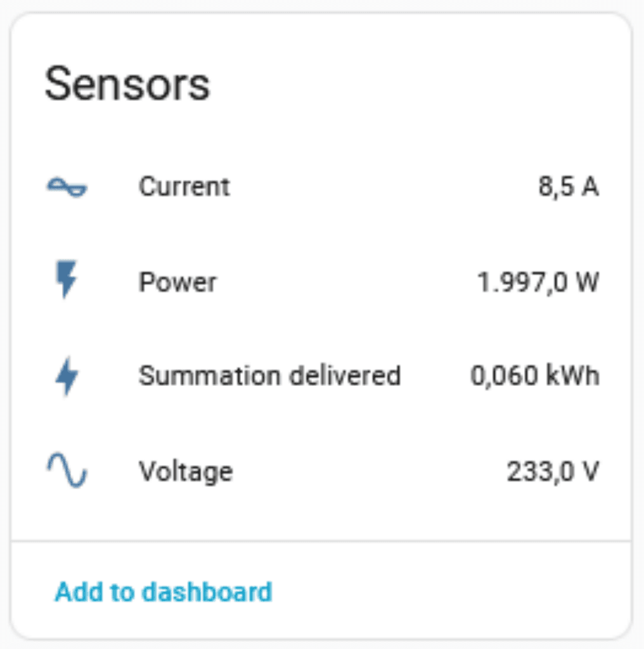
Task: Click the Summation delivered label
Action: coord(269,375)
